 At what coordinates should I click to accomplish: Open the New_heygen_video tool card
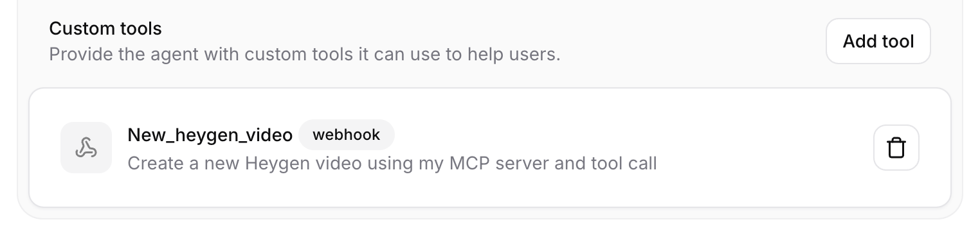[490, 148]
